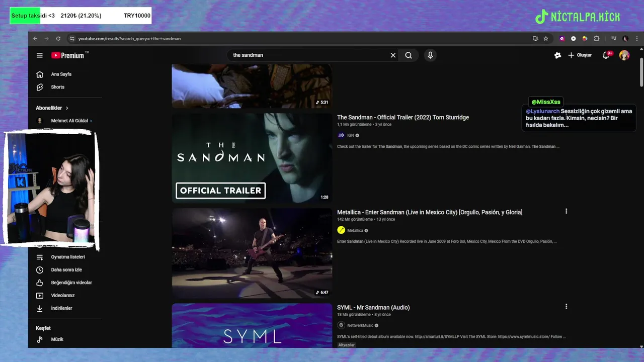The height and width of the screenshot is (362, 644).
Task: Click the playlist icon beside Oynatma listeleri
Action: pos(40,257)
